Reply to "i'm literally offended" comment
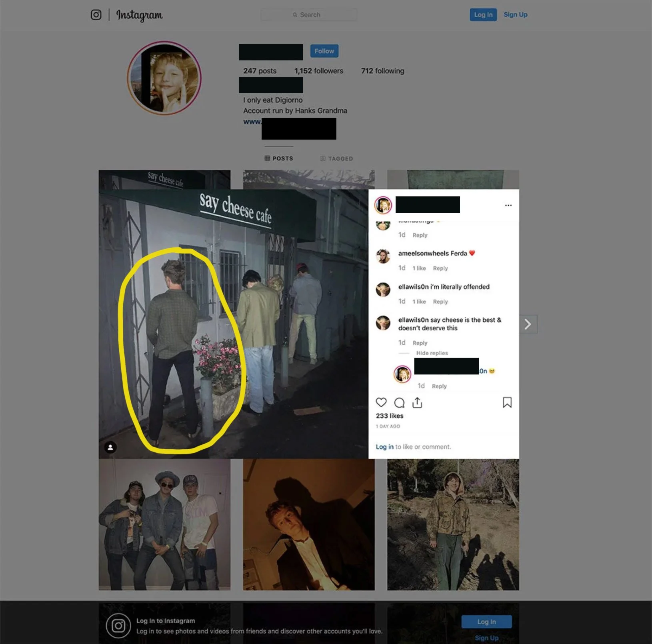652x644 pixels. (440, 302)
